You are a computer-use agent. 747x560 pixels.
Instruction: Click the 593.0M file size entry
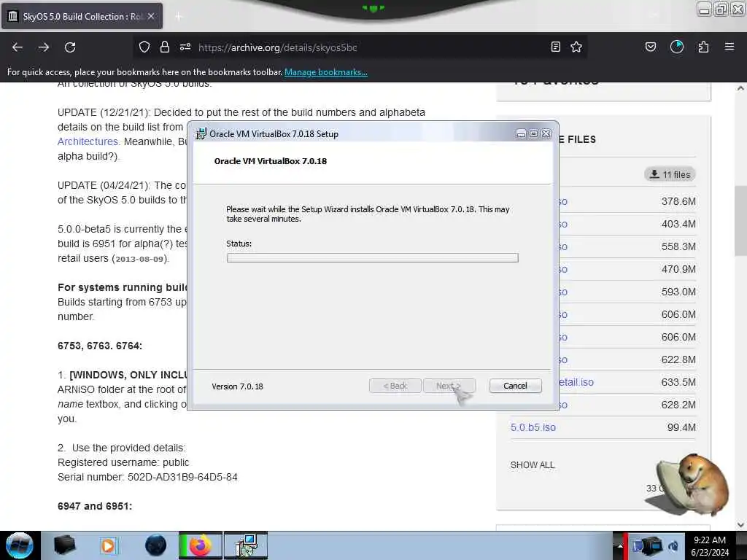pos(678,292)
